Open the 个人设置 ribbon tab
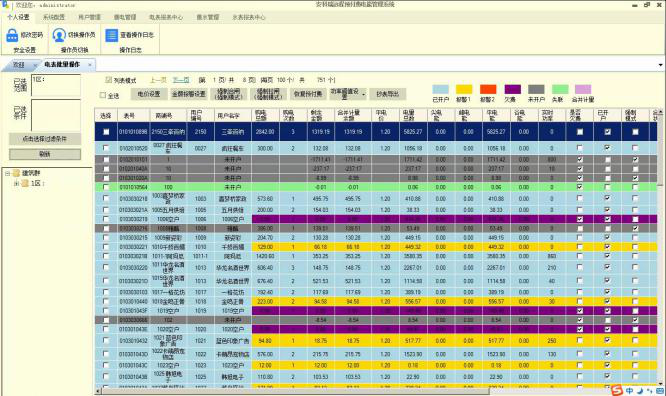 click(x=18, y=17)
